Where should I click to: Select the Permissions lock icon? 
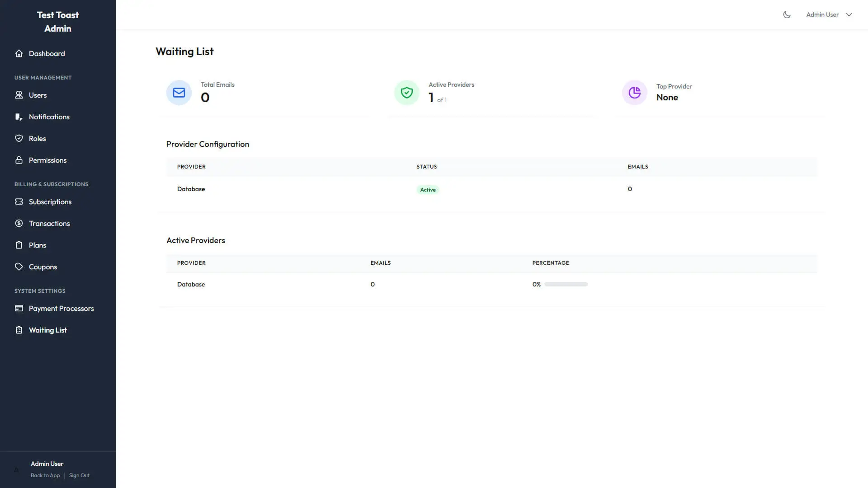(x=19, y=160)
